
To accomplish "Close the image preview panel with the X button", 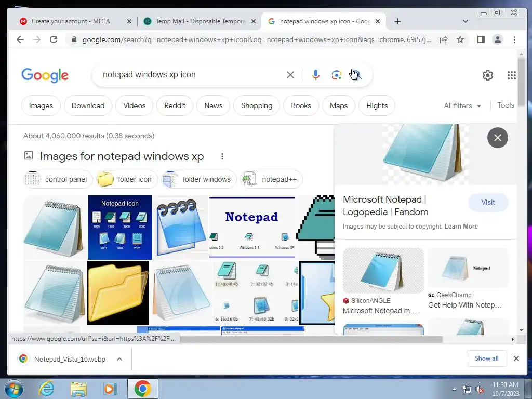I will [497, 137].
